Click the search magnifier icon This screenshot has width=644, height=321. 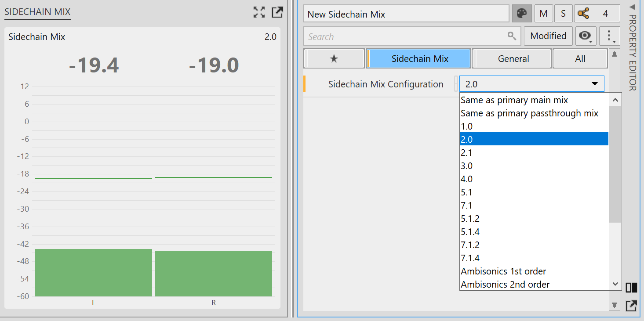pos(512,36)
